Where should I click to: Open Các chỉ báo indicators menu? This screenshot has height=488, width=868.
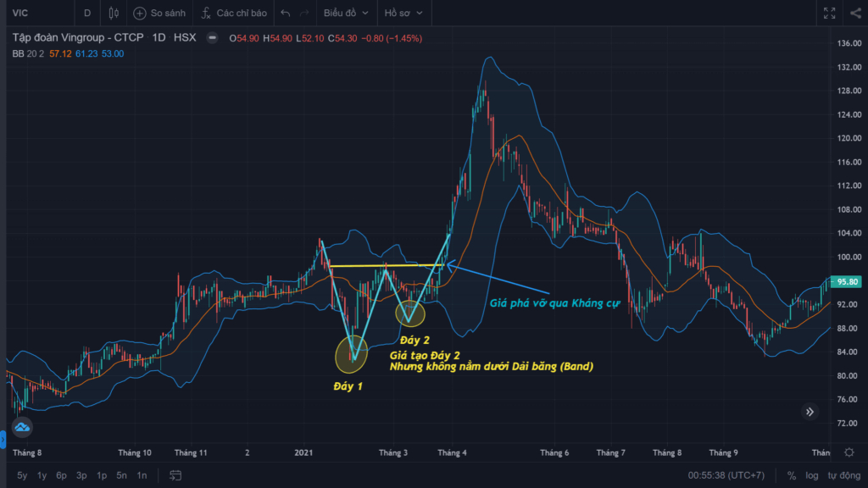pos(234,13)
